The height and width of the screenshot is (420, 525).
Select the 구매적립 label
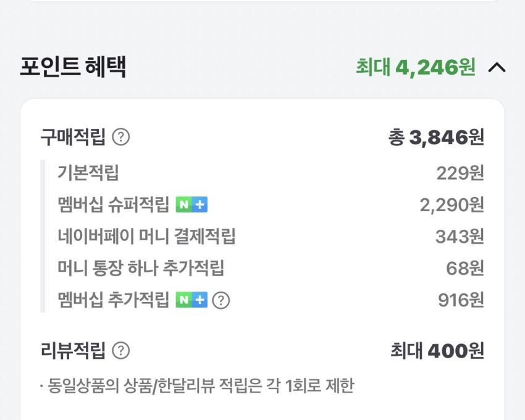point(73,136)
